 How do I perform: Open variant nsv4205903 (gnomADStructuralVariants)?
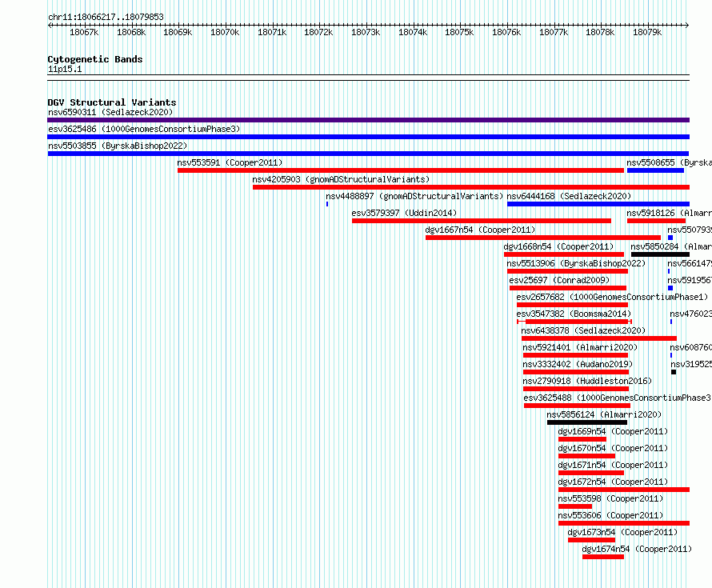[341, 179]
